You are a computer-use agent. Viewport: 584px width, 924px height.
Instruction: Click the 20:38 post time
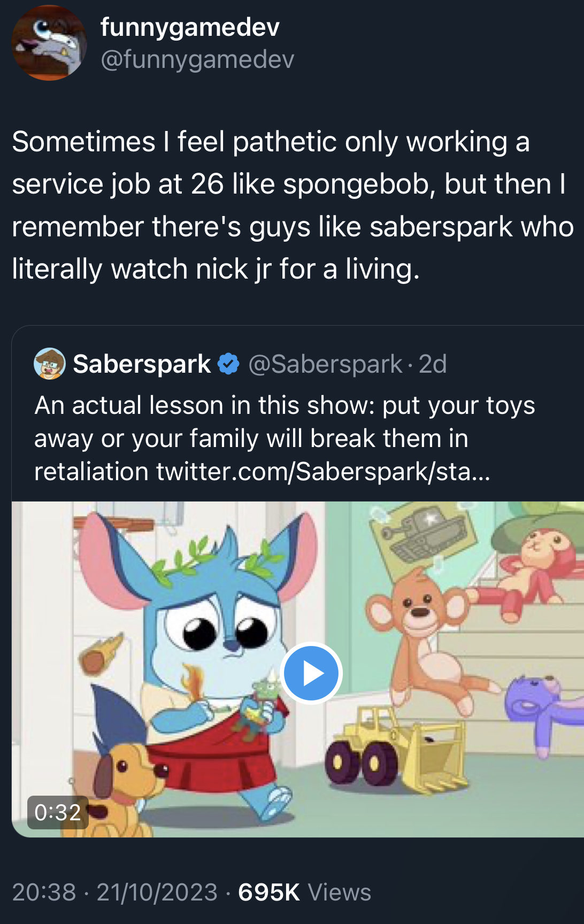click(x=44, y=892)
